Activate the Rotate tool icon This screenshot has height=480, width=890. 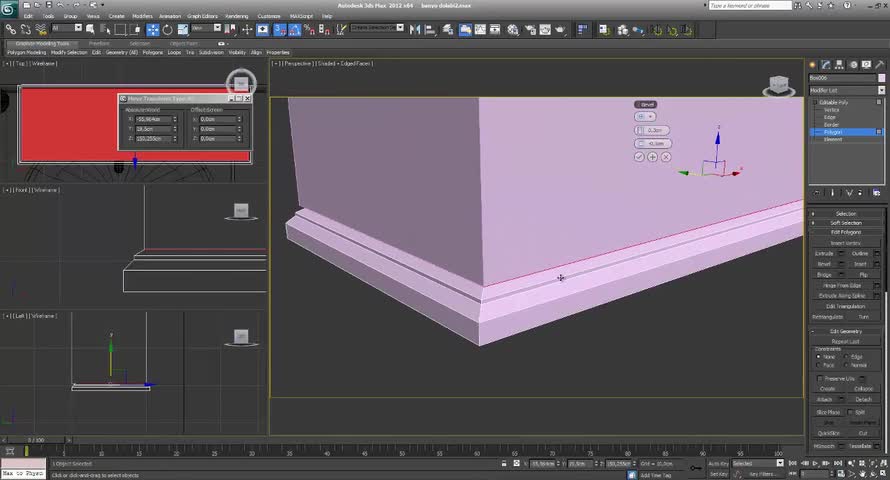pyautogui.click(x=167, y=29)
